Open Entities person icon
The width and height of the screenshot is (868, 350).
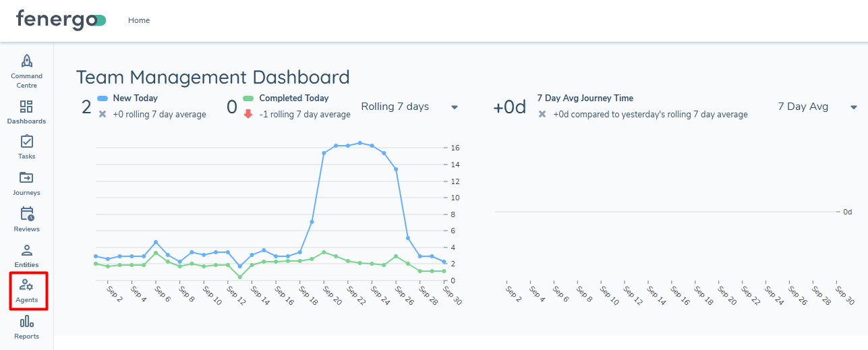(26, 251)
